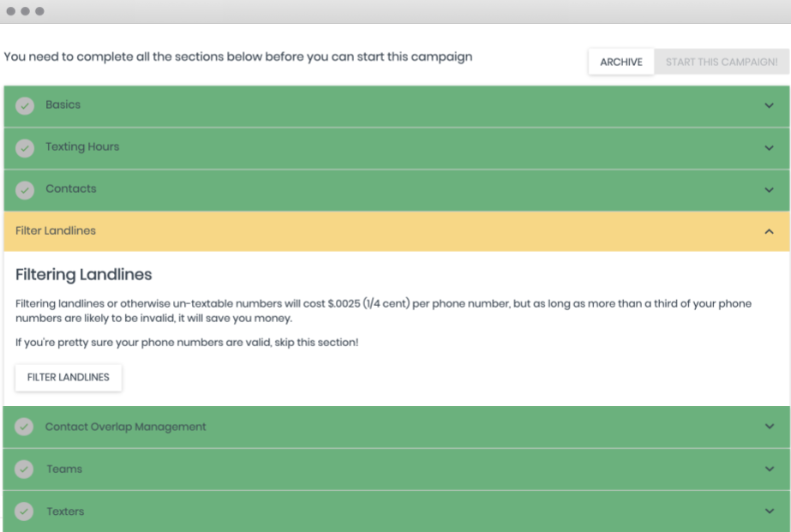791x532 pixels.
Task: Click the Contacts section checkmark icon
Action: (x=25, y=189)
